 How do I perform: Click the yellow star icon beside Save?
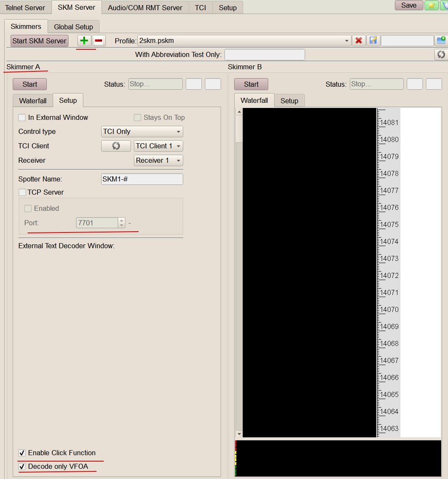click(x=431, y=5)
